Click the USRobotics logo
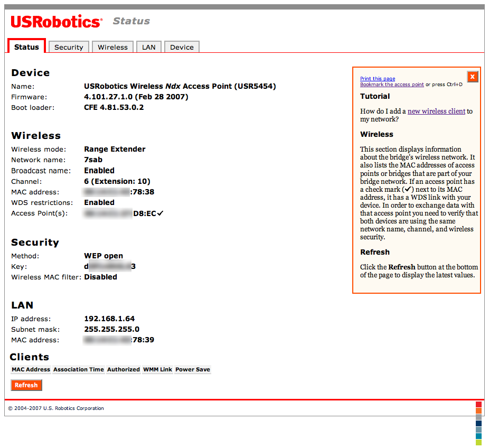 (x=57, y=22)
